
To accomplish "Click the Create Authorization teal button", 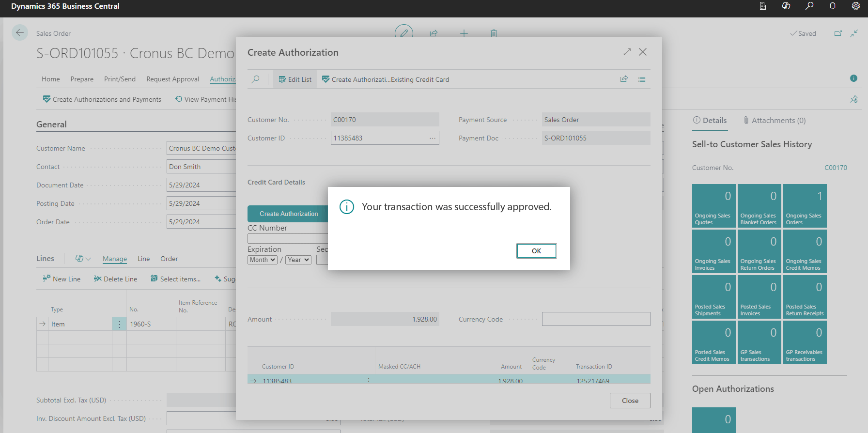I will tap(288, 214).
